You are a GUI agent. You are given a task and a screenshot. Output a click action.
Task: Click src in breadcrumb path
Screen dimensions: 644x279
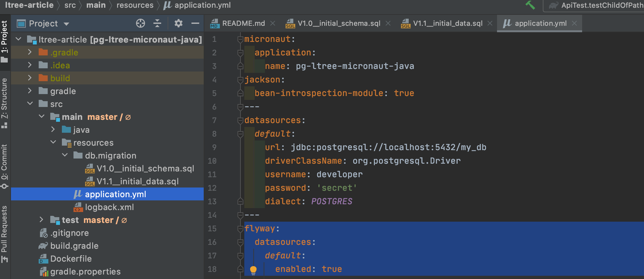pos(70,5)
